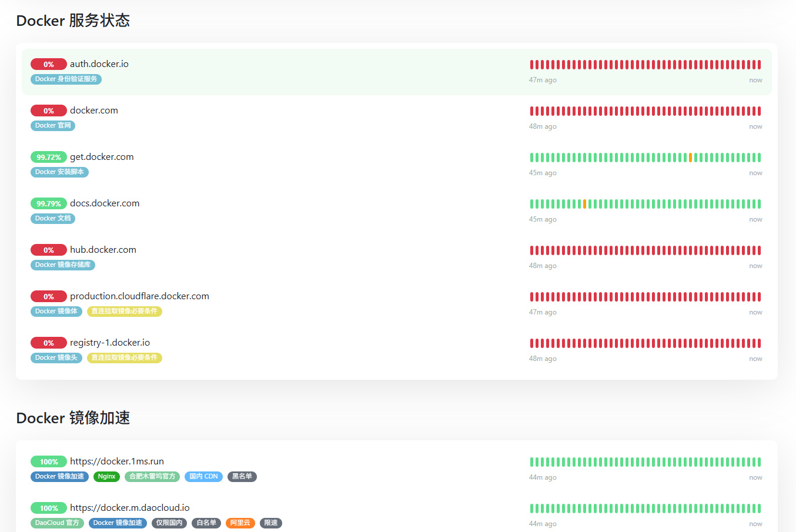Screen dimensions: 796x532
Task: Open the get.docker.com monitor link
Action: click(102, 157)
